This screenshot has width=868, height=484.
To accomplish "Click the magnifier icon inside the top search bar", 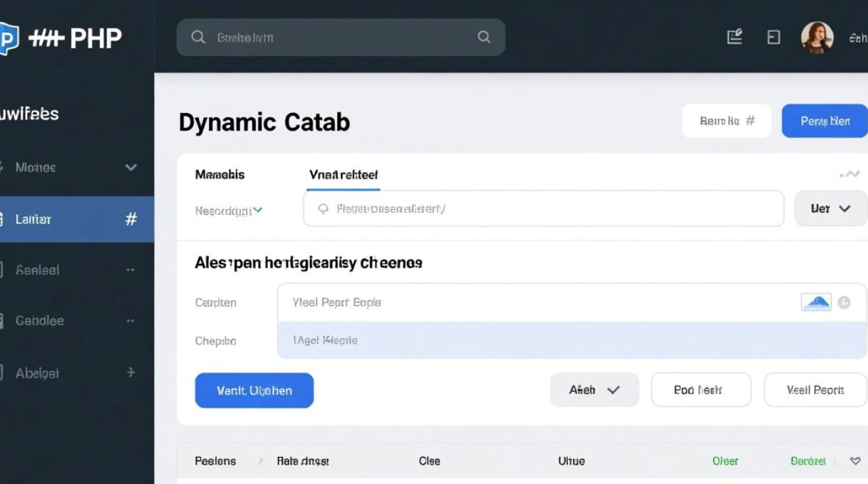I will pyautogui.click(x=198, y=37).
